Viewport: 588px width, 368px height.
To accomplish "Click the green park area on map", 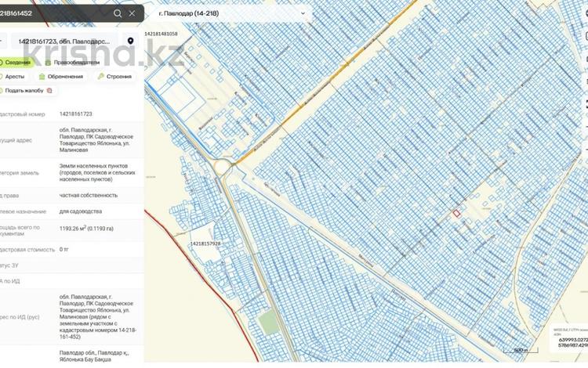I will click(269, 323).
